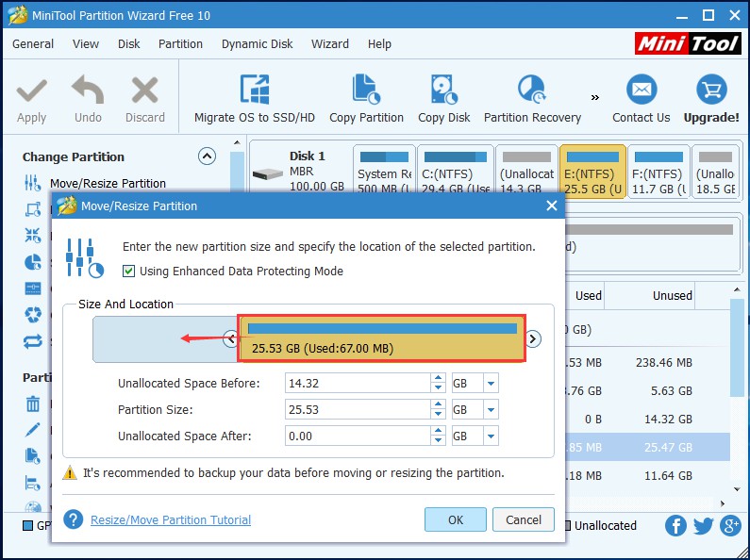This screenshot has width=750, height=560.
Task: Click the Discard X icon
Action: pyautogui.click(x=145, y=91)
